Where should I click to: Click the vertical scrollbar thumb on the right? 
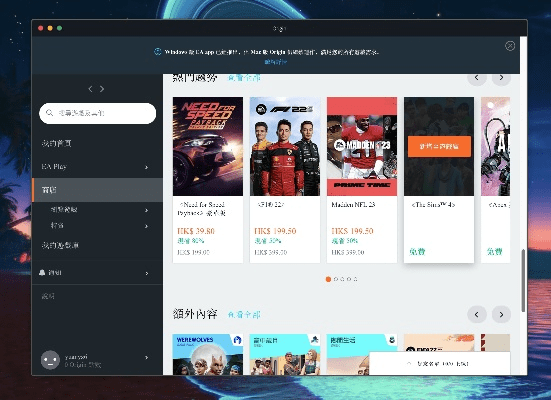[523, 280]
